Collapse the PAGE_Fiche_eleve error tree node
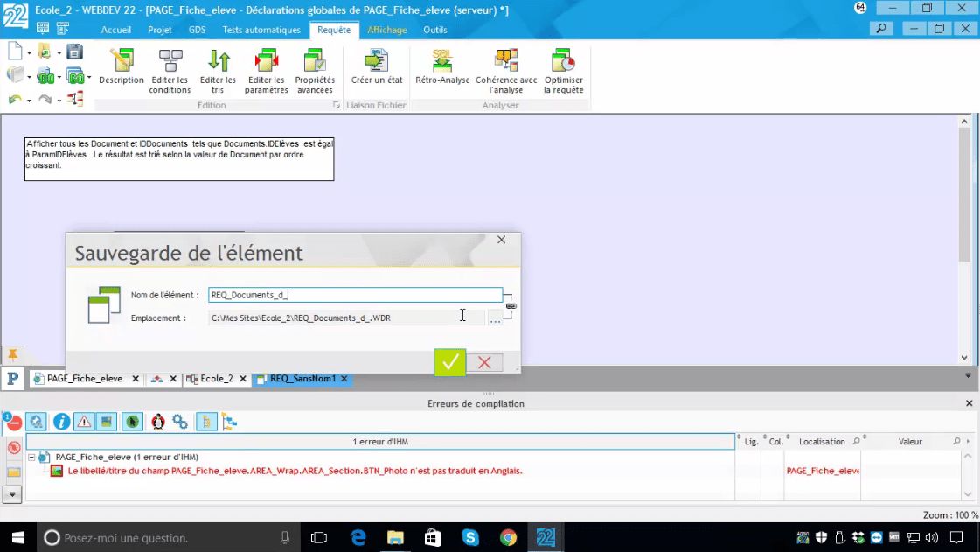The image size is (980, 552). coord(31,457)
